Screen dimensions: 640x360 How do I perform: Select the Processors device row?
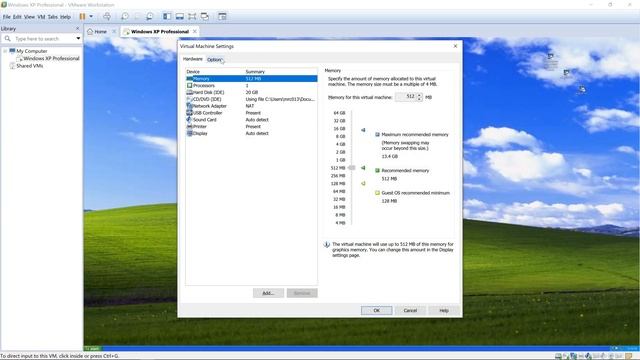[x=251, y=85]
